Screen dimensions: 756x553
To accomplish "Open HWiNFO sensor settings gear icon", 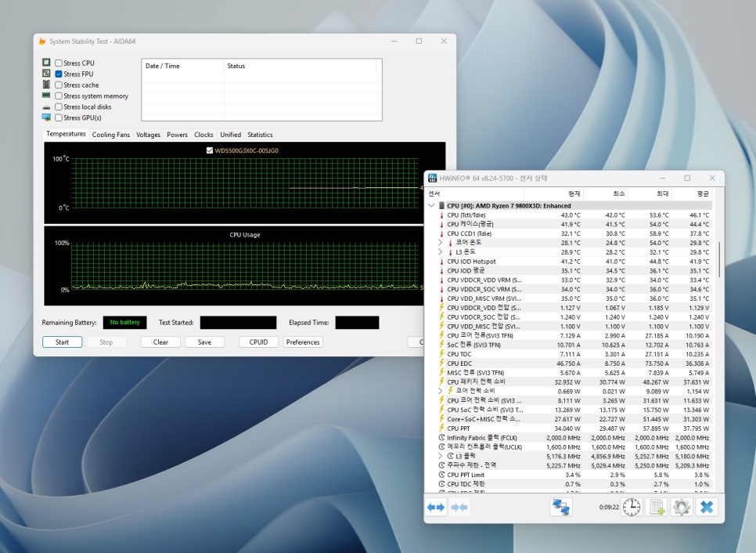I will click(x=682, y=508).
